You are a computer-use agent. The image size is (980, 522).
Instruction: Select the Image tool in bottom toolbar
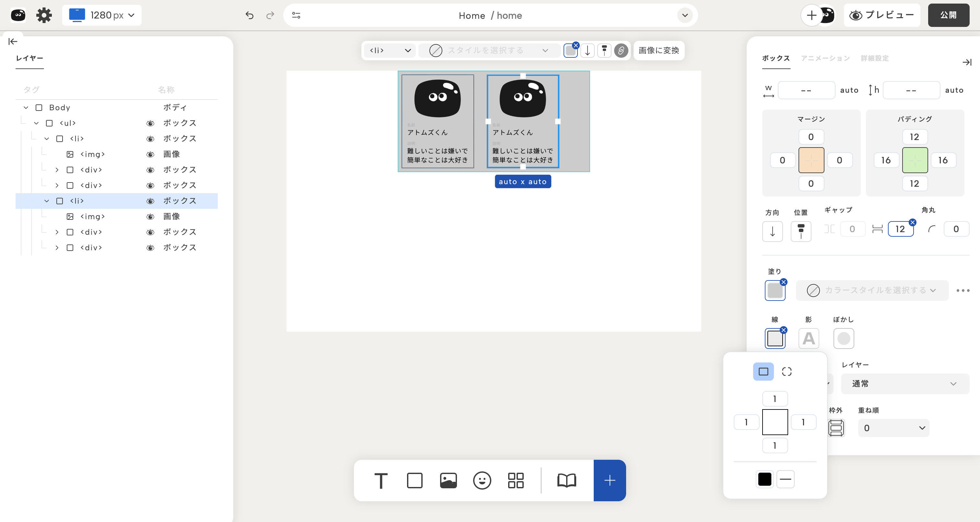pyautogui.click(x=448, y=480)
